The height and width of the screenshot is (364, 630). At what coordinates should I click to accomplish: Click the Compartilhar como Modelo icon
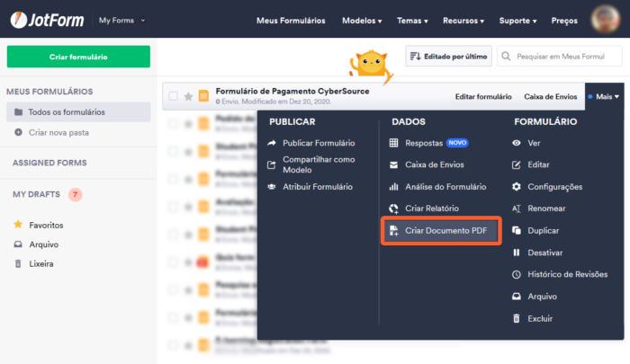272,164
